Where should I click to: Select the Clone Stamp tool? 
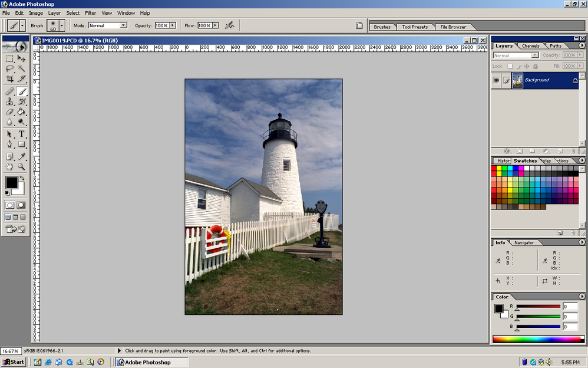click(x=10, y=101)
